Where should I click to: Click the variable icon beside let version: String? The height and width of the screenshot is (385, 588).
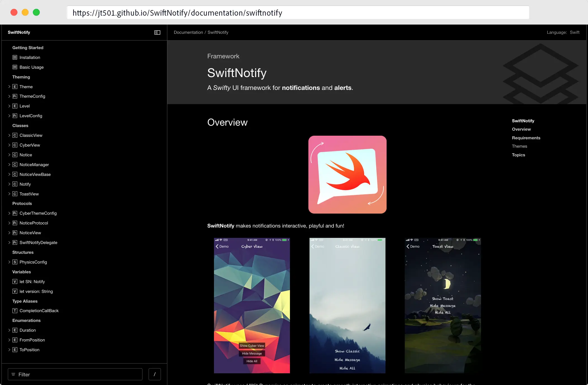[15, 291]
